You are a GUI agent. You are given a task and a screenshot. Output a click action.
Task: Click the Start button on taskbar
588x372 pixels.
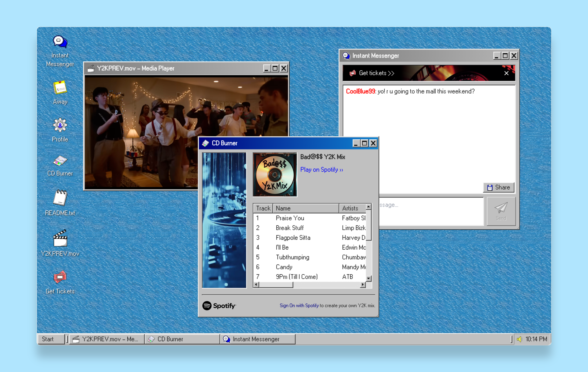click(x=51, y=339)
